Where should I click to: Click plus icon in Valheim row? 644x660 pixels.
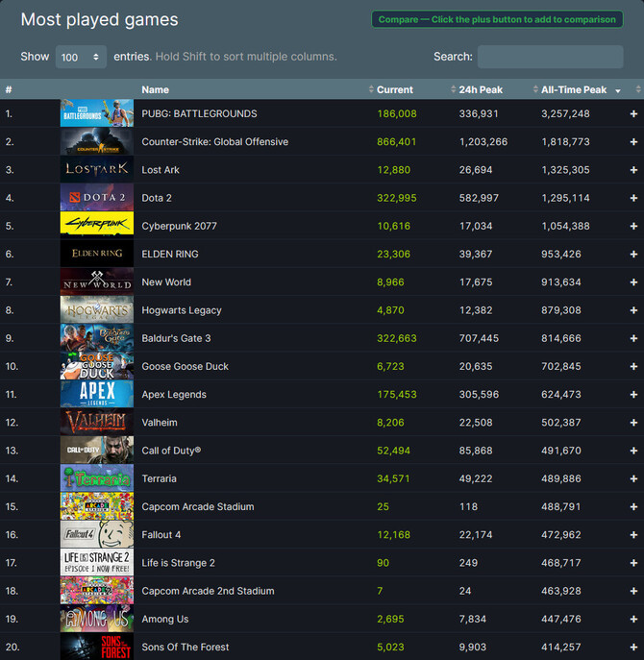click(633, 423)
